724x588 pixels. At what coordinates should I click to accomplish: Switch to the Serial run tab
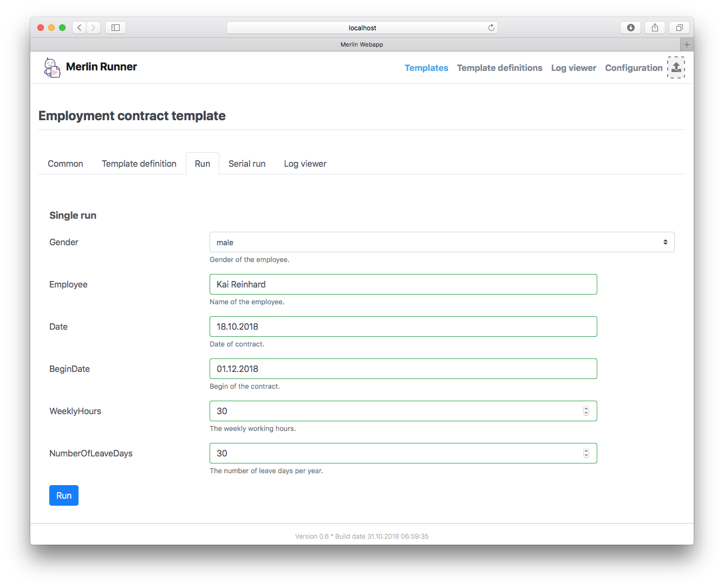click(x=247, y=164)
